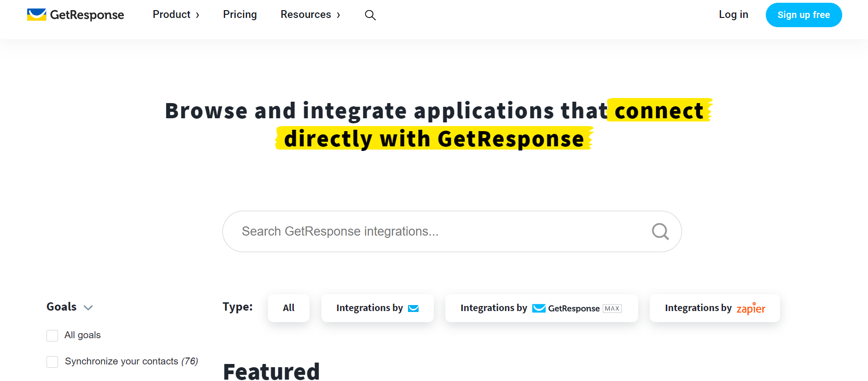Click the Zapier logo in the type filter
The width and height of the screenshot is (868, 381).
coord(751,308)
